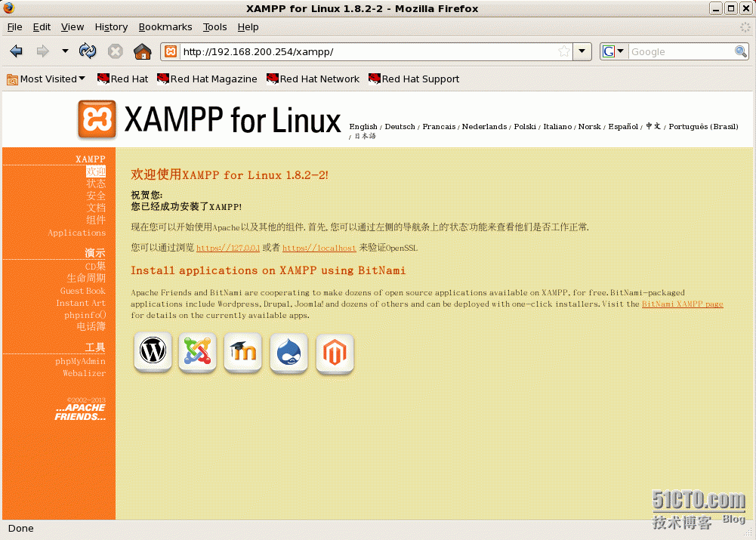The image size is (756, 540).
Task: Open 组件 components in sidebar
Action: click(95, 220)
